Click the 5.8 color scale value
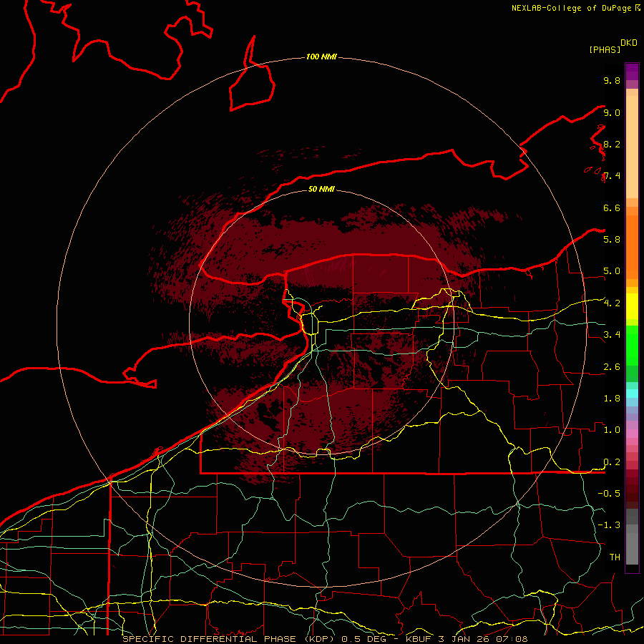This screenshot has height=644, width=644. [x=612, y=240]
